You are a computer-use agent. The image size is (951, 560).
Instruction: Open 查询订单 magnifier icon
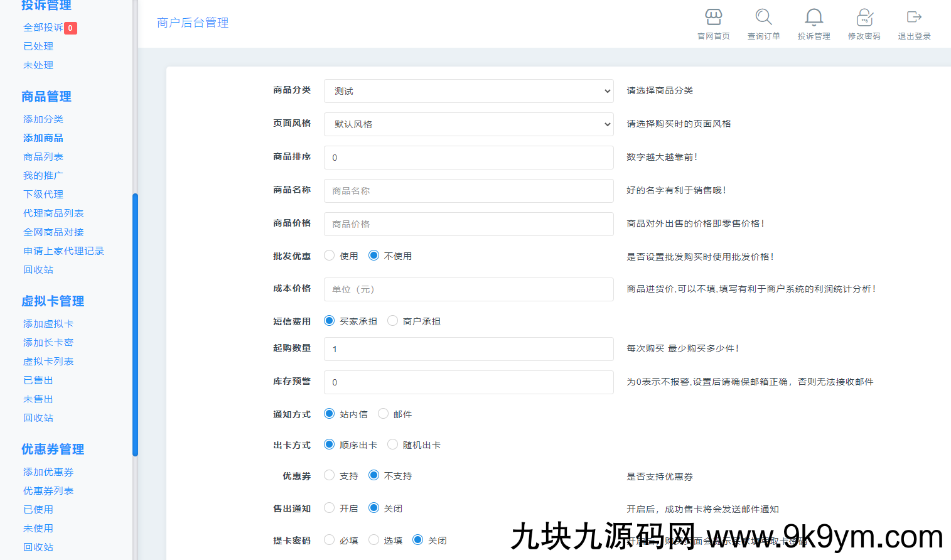763,18
